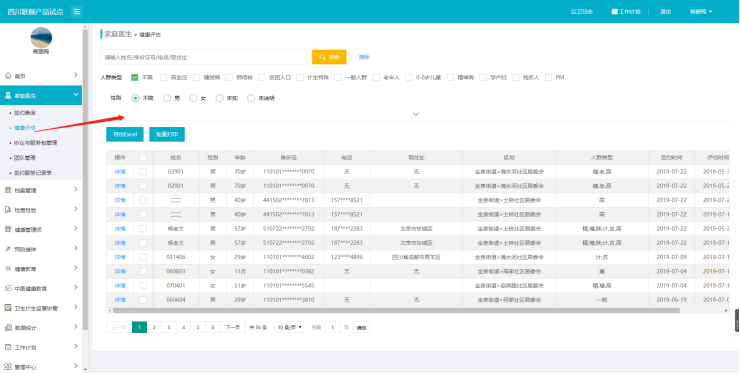Click the calendar icon beside top 工作计划
Image resolution: width=740 pixels, height=374 pixels.
coord(614,11)
